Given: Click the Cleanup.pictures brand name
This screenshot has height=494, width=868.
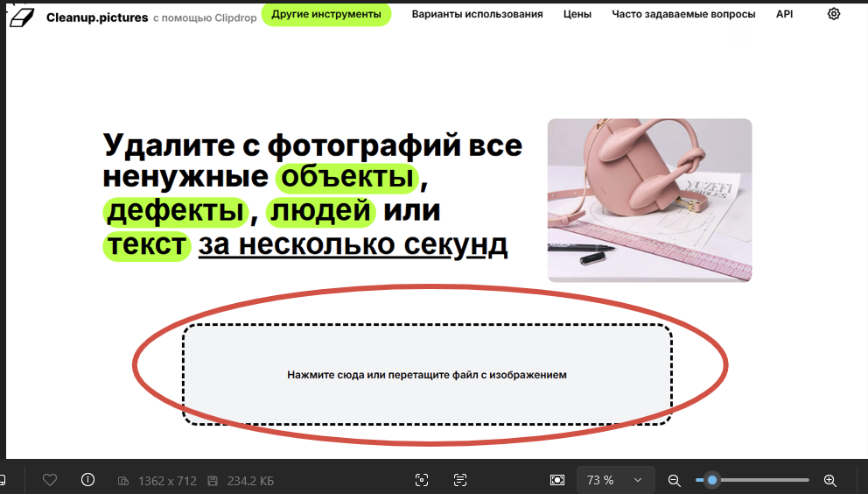Looking at the screenshot, I should tap(97, 18).
